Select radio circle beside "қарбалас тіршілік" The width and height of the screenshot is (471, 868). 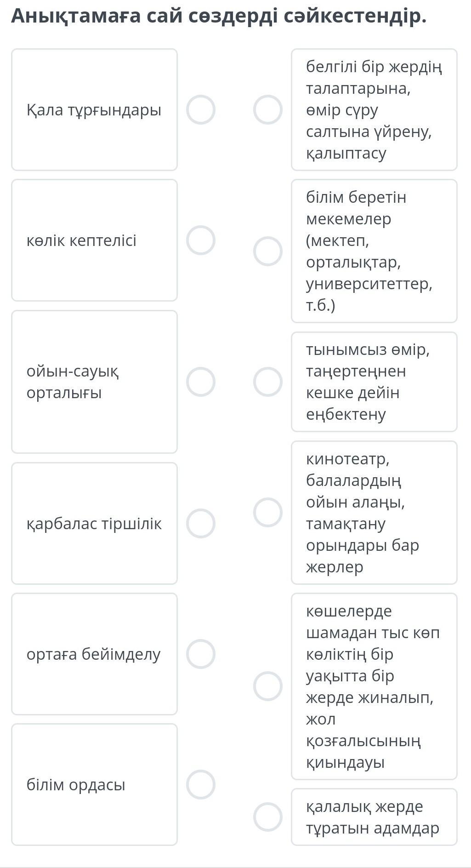pos(201,523)
